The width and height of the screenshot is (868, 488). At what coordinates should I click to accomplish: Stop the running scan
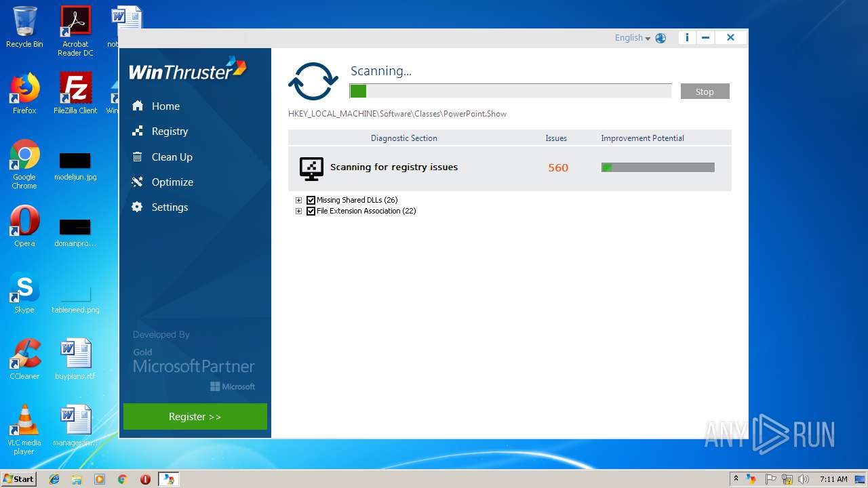[705, 91]
